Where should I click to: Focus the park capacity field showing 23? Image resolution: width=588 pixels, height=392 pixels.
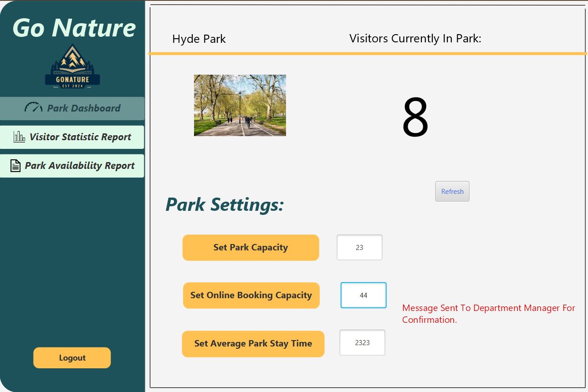click(x=359, y=248)
